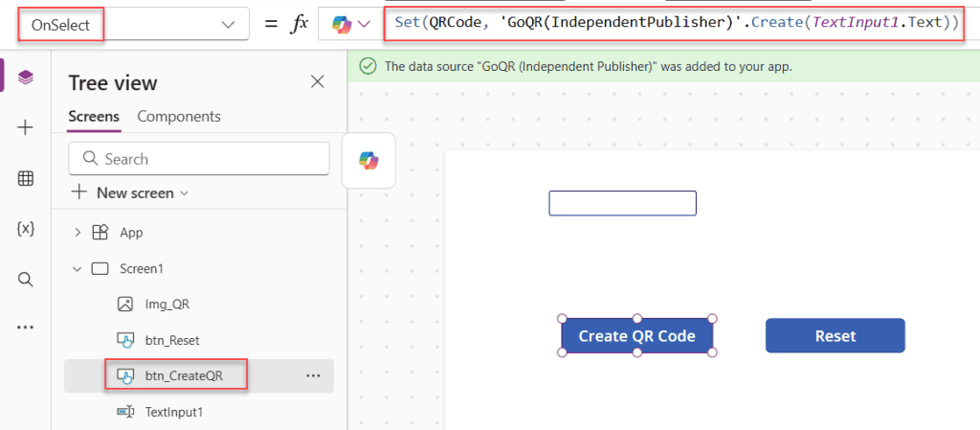Select App in the tree
Viewport: 980px width, 430px height.
(x=131, y=233)
